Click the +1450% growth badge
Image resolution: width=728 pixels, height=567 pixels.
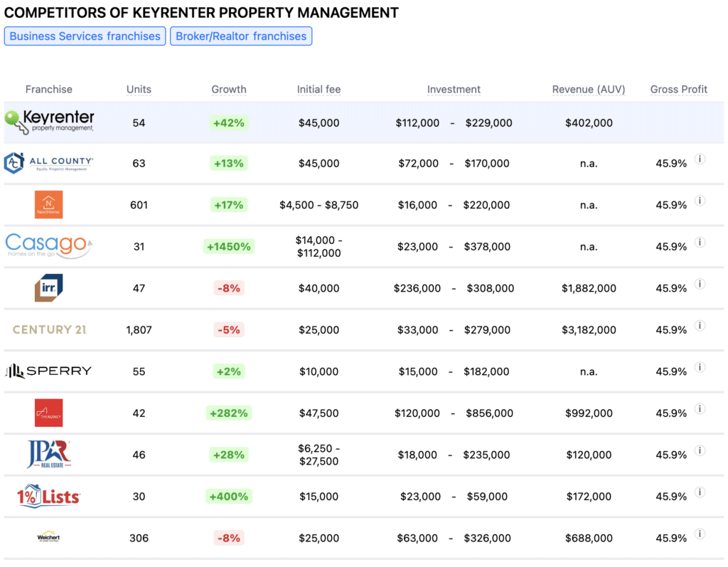[229, 246]
